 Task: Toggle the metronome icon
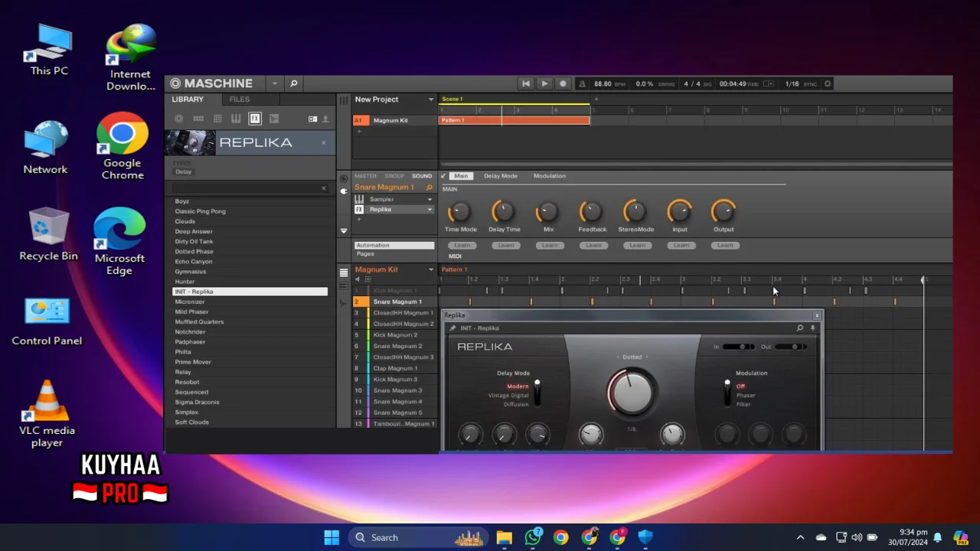[582, 83]
